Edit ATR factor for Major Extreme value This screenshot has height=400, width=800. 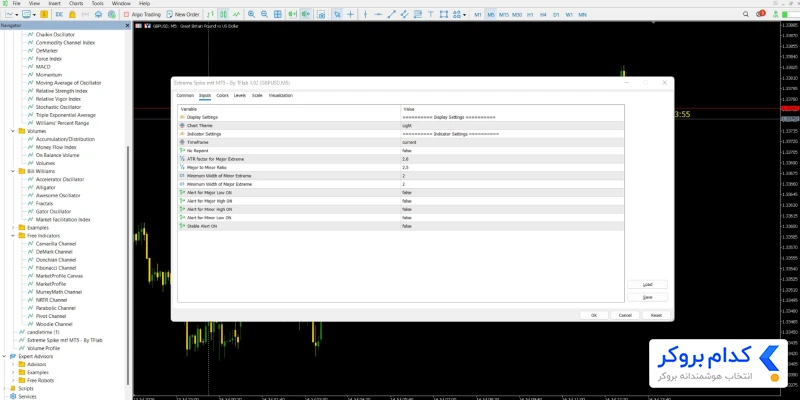(x=512, y=159)
